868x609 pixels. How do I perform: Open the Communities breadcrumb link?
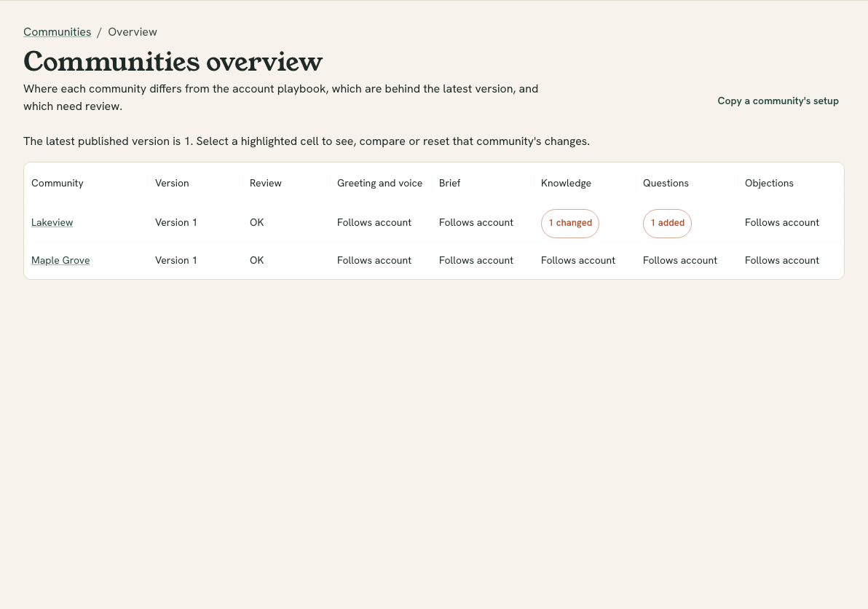click(x=57, y=32)
